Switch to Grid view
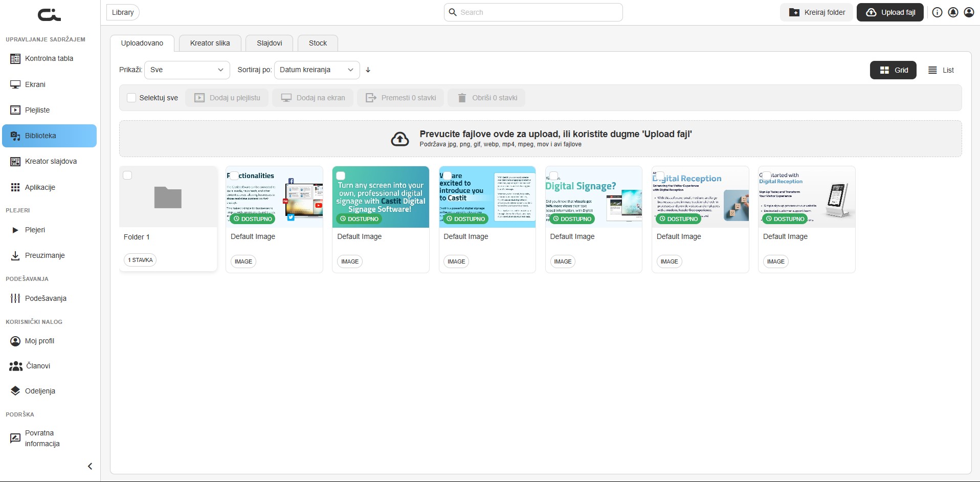This screenshot has width=980, height=482. 893,70
